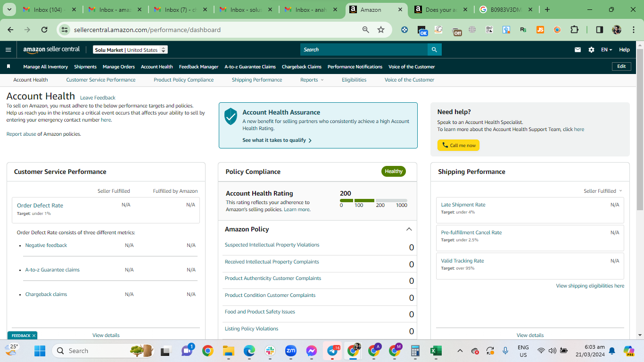644x362 pixels.
Task: Open the Seller Central settings gear
Action: tap(591, 49)
